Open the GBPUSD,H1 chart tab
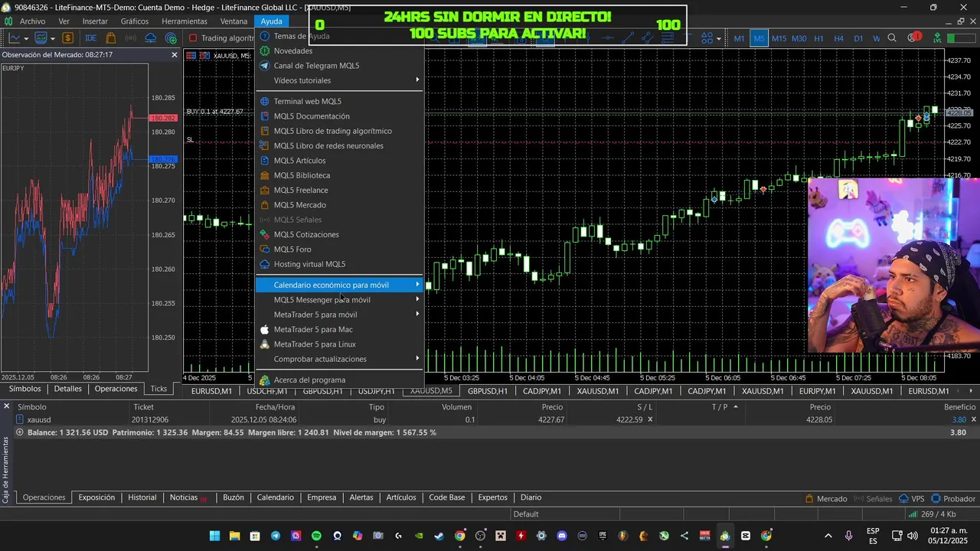 coord(488,391)
